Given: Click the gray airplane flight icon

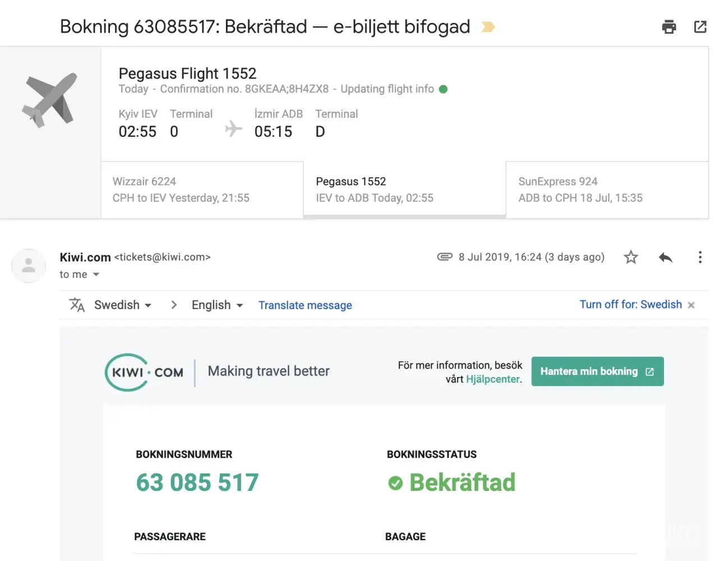Looking at the screenshot, I should 50,100.
